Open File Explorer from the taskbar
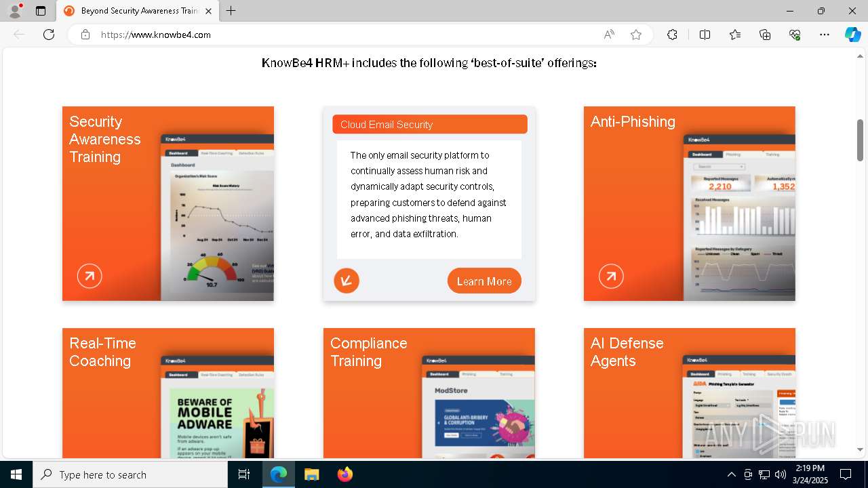Viewport: 868px width, 488px height. [311, 474]
